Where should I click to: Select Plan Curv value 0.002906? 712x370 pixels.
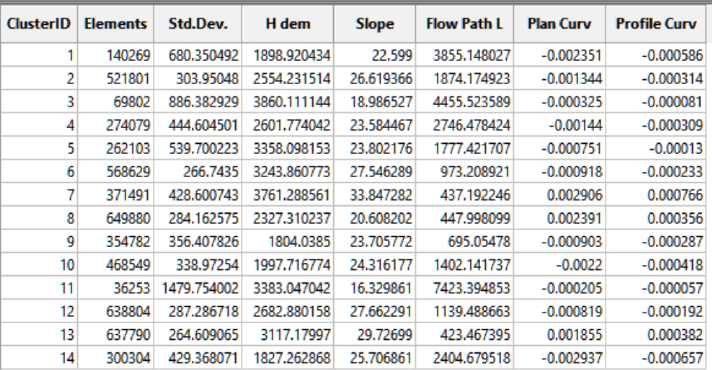pos(559,195)
